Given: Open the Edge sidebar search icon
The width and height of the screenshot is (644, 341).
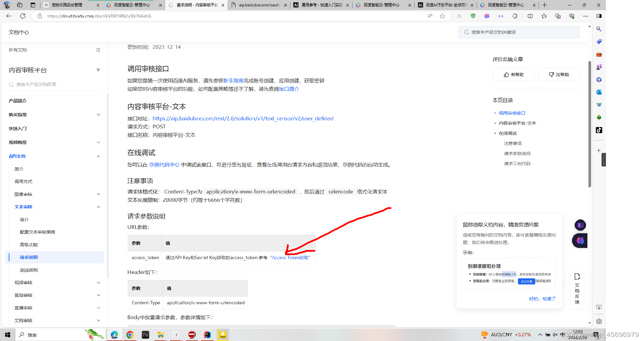Looking at the screenshot, I should point(599,29).
